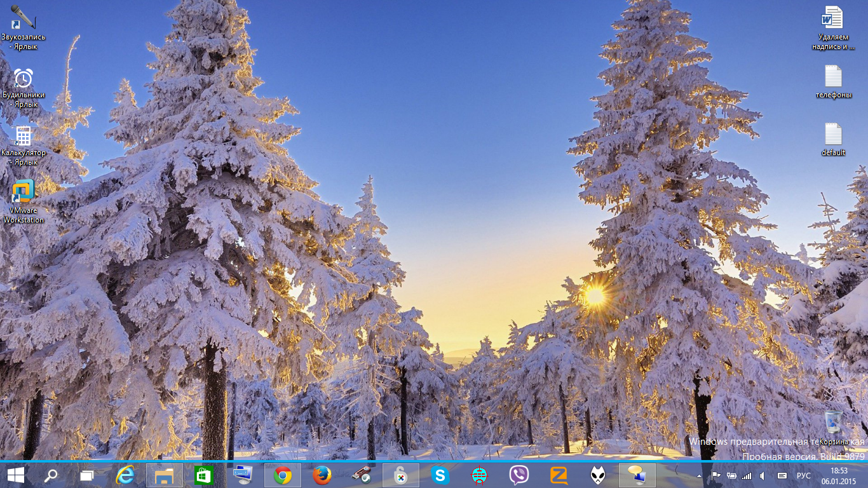Open the volume speaker tray icon

762,475
